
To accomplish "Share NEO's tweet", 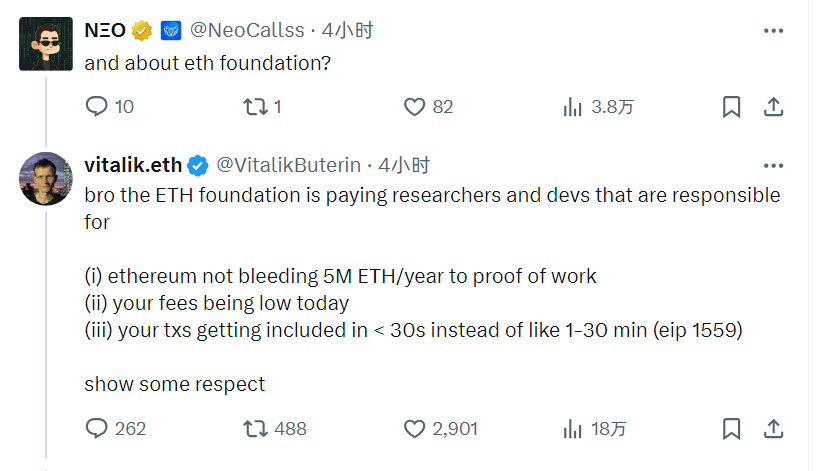I will click(773, 106).
